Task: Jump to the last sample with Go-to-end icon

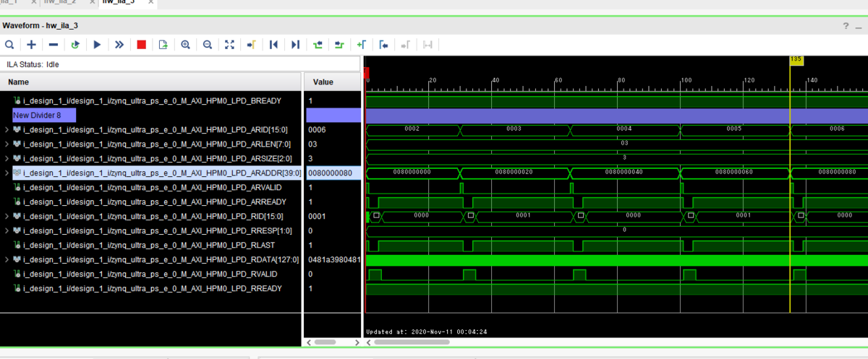Action: pyautogui.click(x=295, y=45)
